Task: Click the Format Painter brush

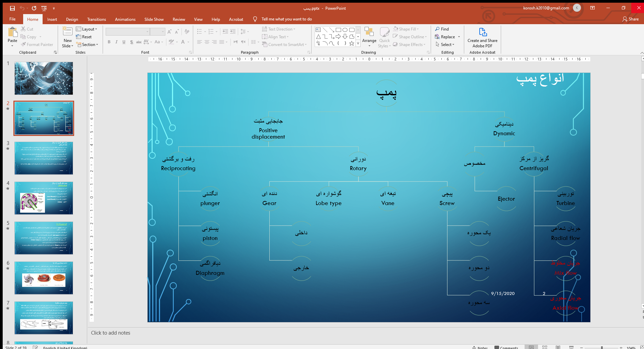Action: [x=37, y=45]
